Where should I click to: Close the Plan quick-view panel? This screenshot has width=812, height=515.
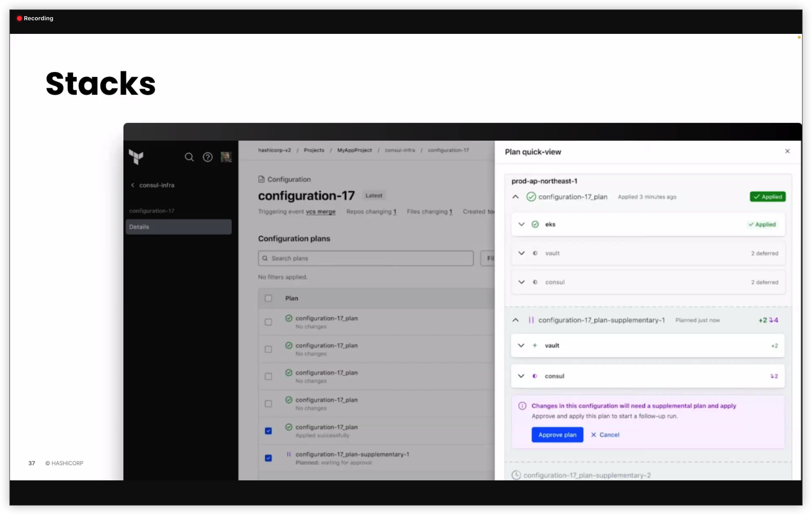[x=787, y=151]
